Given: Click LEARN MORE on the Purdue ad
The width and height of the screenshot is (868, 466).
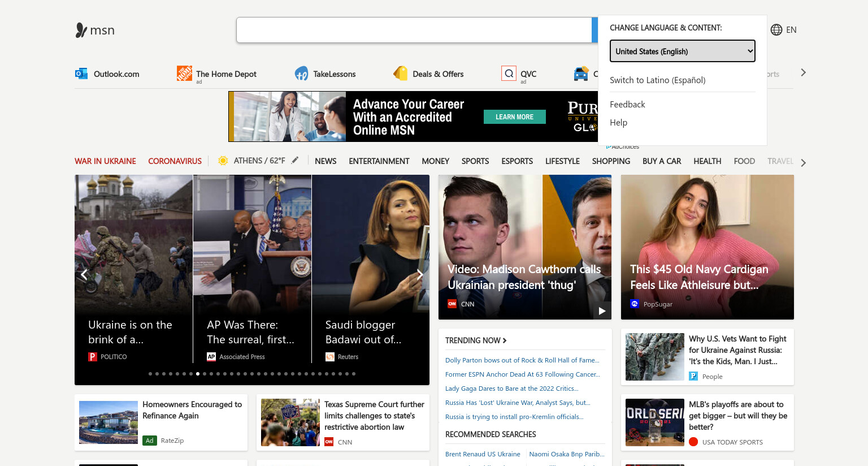Looking at the screenshot, I should coord(514,117).
